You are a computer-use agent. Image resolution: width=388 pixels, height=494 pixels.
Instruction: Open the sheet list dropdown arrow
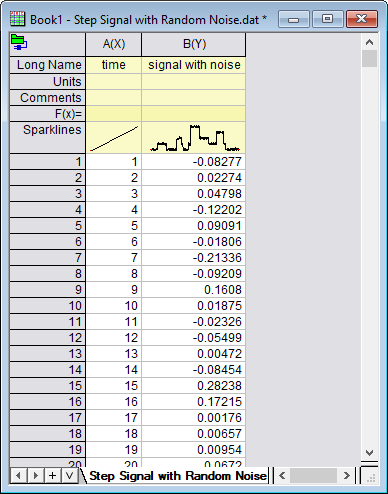pos(69,475)
